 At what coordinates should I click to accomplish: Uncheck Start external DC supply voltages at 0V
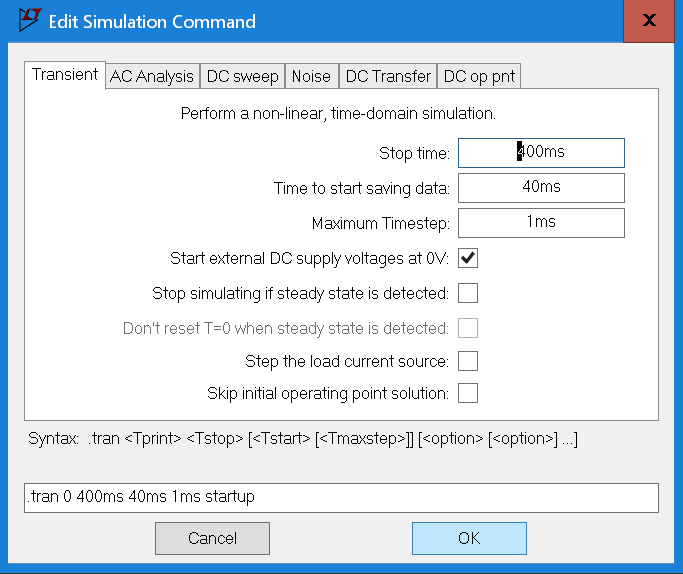[x=468, y=258]
